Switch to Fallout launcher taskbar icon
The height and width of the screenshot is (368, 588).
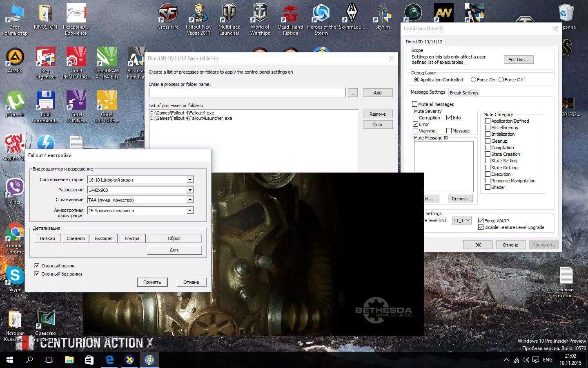pyautogui.click(x=149, y=360)
